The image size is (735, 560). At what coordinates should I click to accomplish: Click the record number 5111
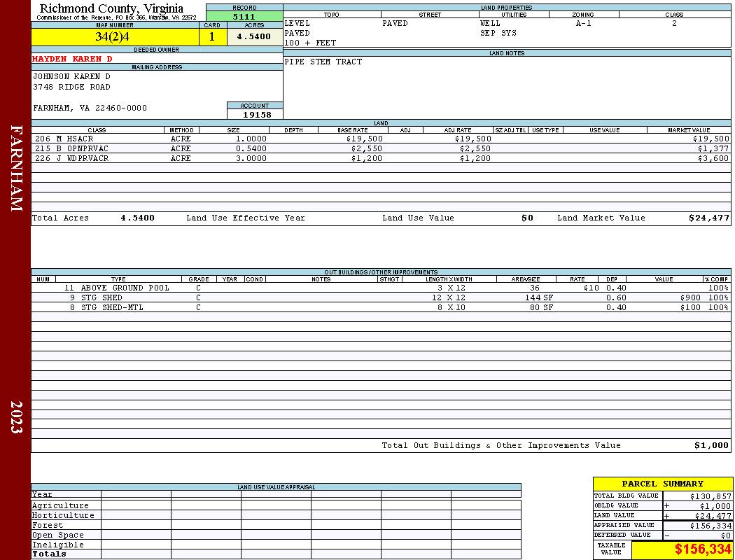(x=244, y=16)
